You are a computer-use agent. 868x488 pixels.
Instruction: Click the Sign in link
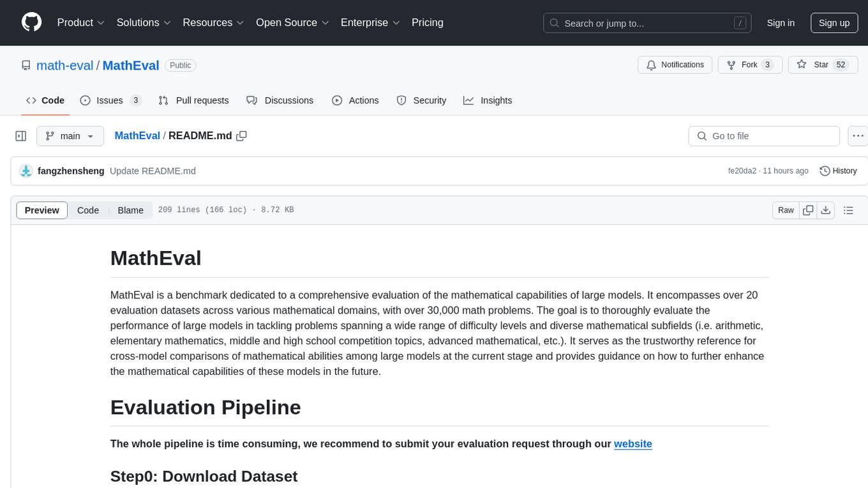pos(781,23)
